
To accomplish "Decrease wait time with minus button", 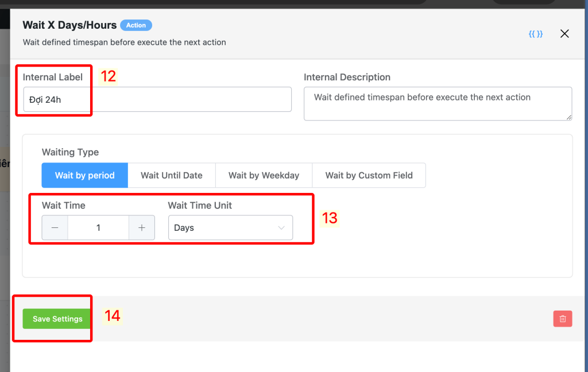I will [x=55, y=227].
